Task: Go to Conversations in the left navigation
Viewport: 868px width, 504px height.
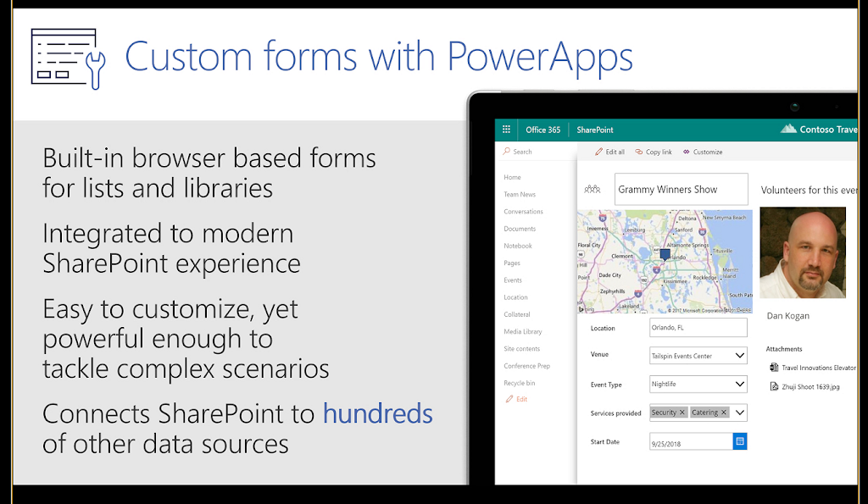Action: 523,211
